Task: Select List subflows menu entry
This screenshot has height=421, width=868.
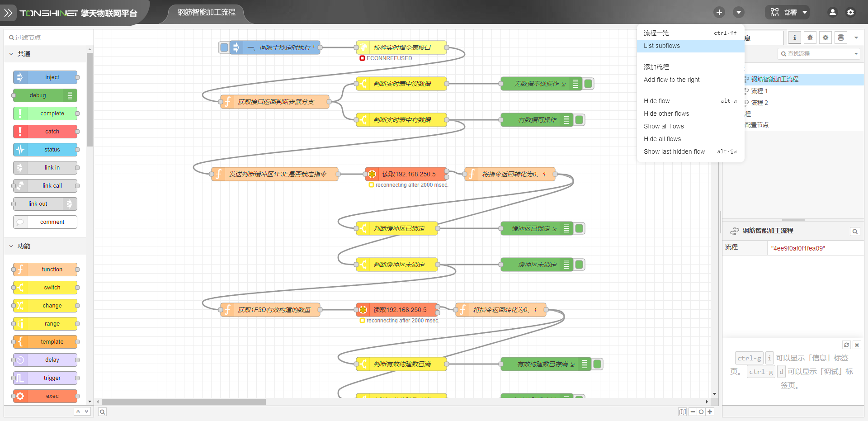Action: click(661, 46)
